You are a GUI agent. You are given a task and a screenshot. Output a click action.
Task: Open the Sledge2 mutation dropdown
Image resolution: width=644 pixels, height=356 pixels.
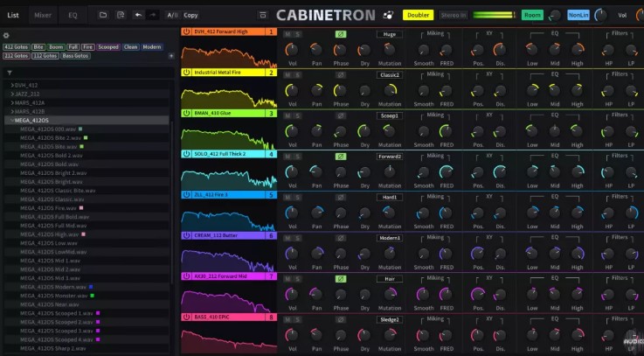[x=390, y=320]
